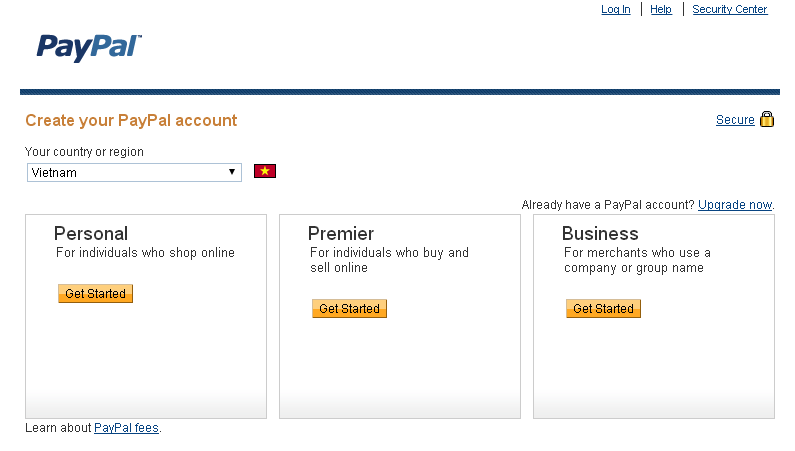Select the Personal account heading
Viewport: 795px width, 451px height.
(x=91, y=234)
